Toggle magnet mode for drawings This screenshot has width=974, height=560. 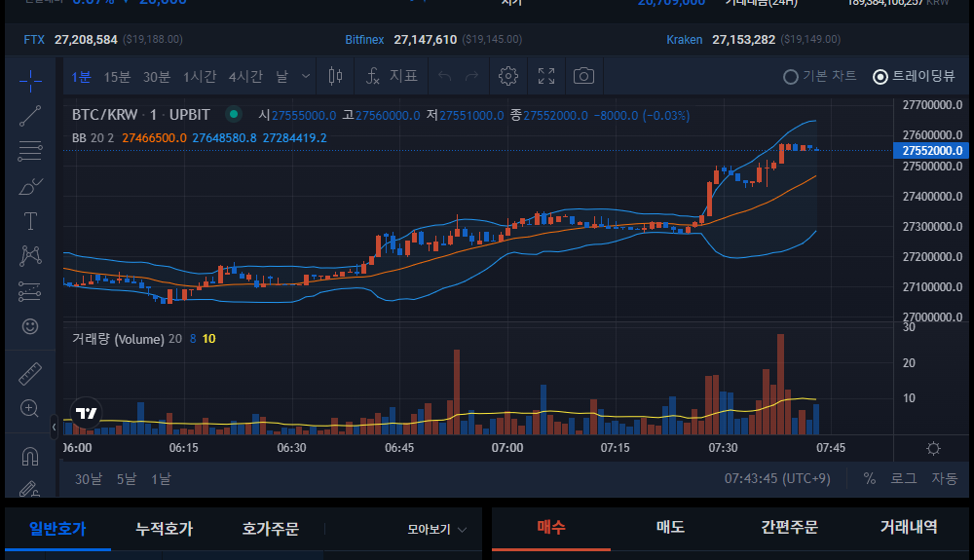pos(30,457)
